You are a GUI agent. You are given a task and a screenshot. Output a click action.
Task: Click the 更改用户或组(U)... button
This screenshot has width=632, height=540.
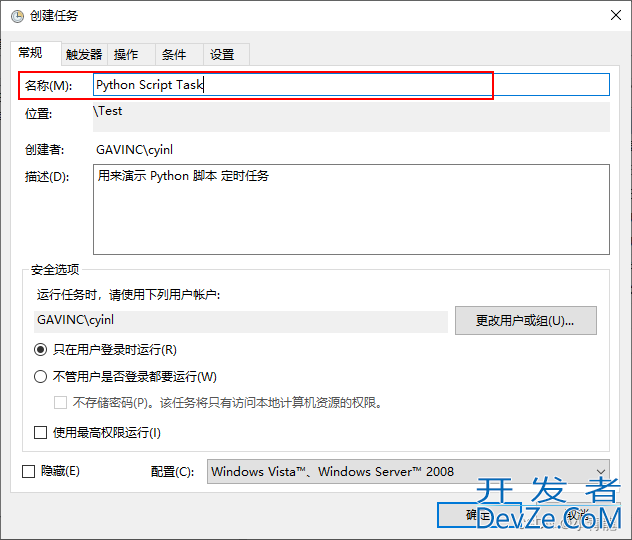point(526,320)
